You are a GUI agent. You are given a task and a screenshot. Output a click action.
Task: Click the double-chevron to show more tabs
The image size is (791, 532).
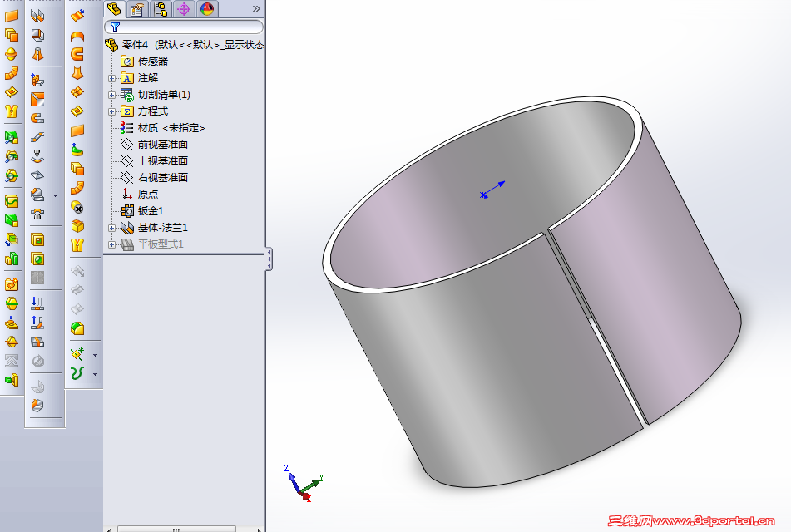256,9
